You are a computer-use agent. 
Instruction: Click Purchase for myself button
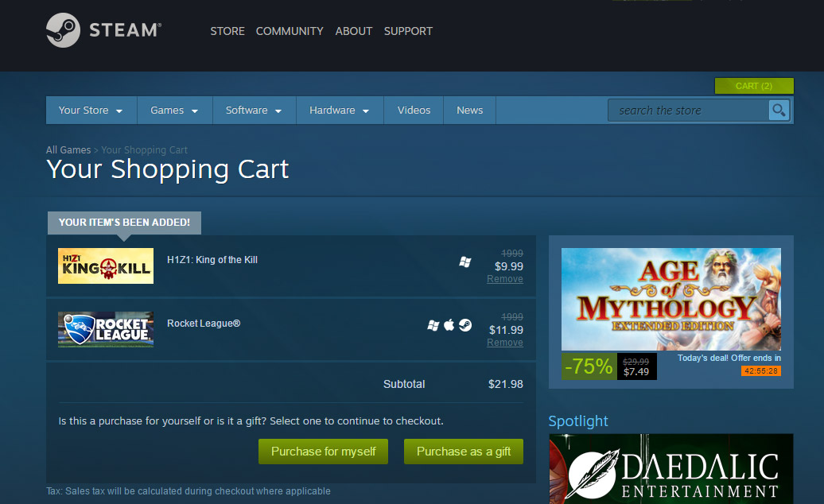pos(323,452)
